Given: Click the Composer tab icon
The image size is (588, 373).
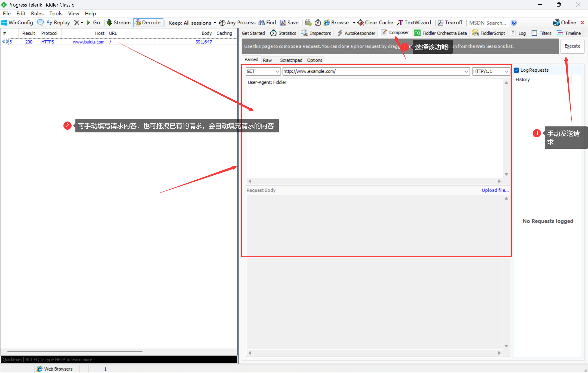Looking at the screenshot, I should pyautogui.click(x=383, y=34).
